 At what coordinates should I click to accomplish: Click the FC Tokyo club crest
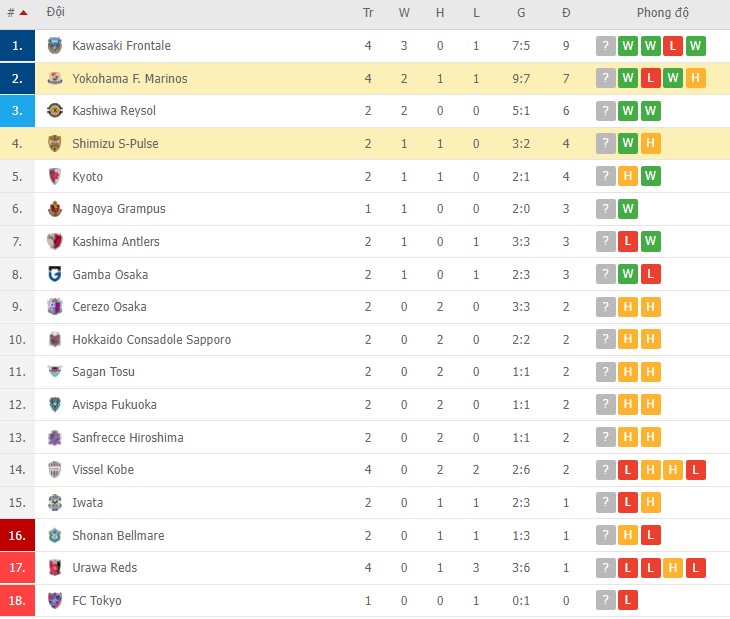tap(55, 601)
